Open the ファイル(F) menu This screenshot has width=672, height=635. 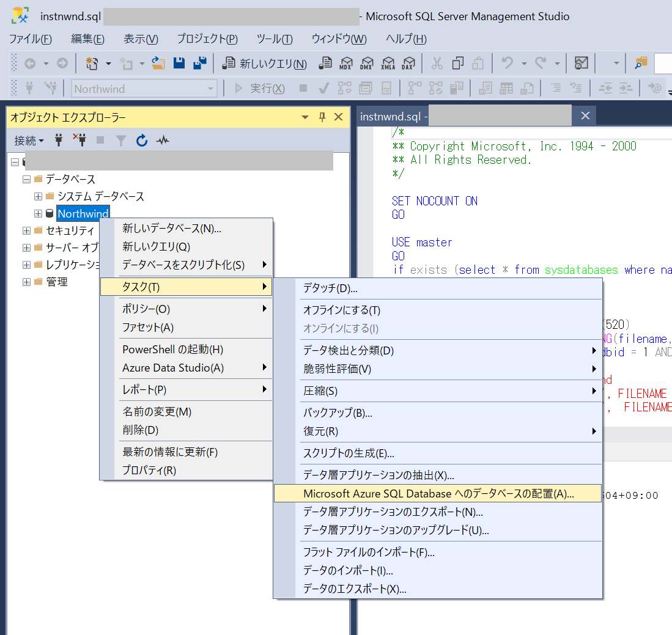point(31,39)
